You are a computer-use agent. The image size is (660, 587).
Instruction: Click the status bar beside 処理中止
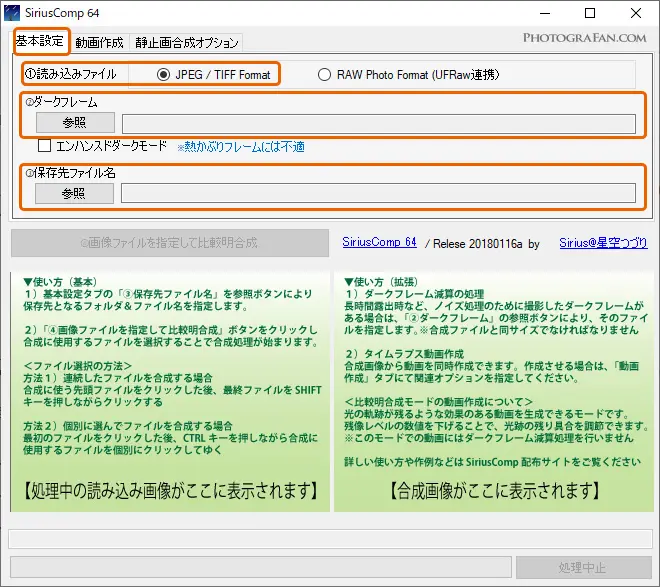click(x=261, y=567)
